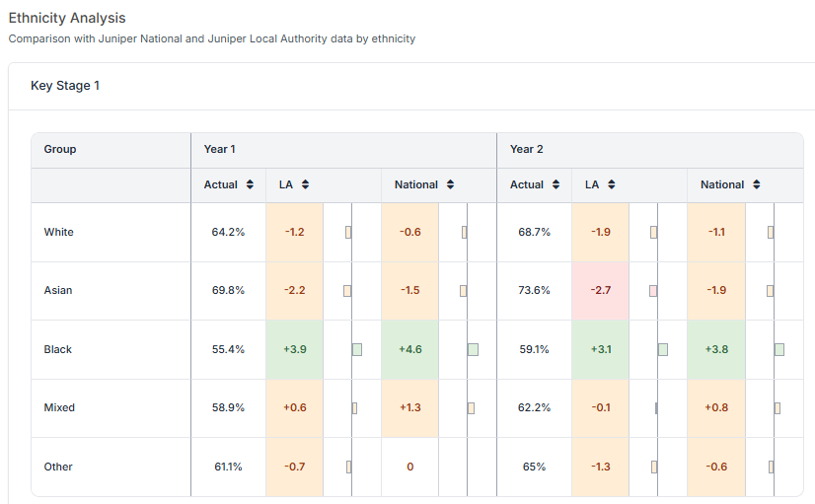Click the green bar for Black Year 2 LA
The height and width of the screenshot is (504, 815).
point(663,349)
